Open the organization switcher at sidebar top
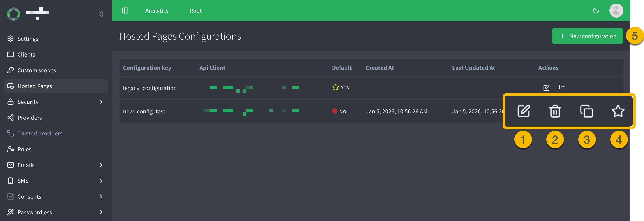Image resolution: width=644 pixels, height=221 pixels. tap(101, 14)
